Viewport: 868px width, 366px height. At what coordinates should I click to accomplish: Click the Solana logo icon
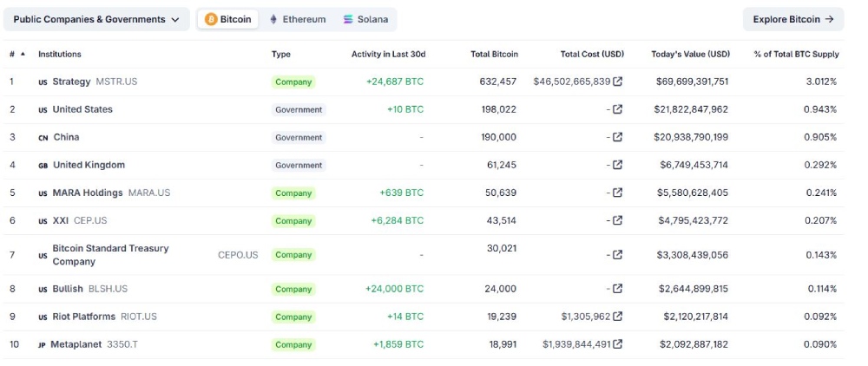348,19
